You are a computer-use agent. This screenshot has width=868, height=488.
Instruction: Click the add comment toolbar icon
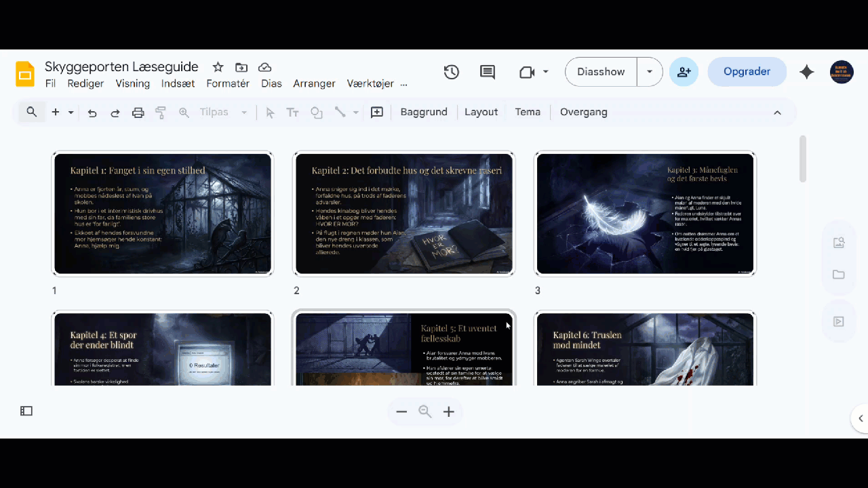[377, 113]
